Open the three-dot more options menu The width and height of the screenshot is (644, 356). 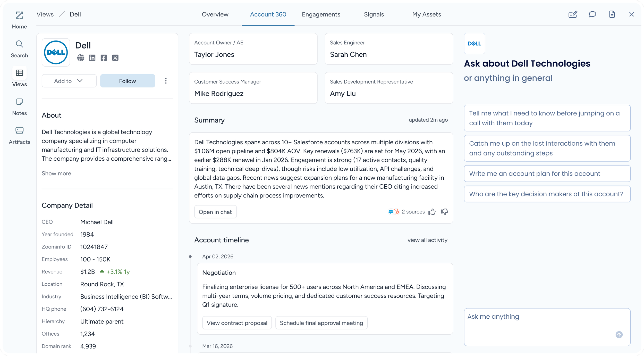[x=166, y=81]
